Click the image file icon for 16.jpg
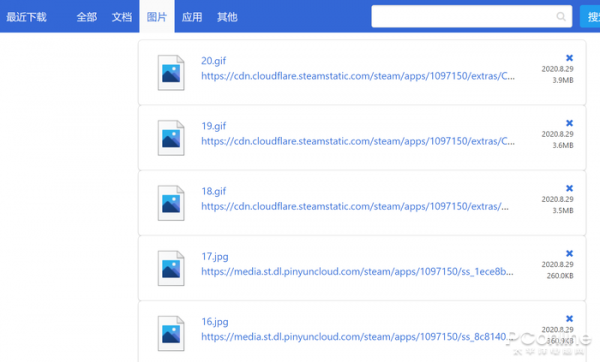 pyautogui.click(x=171, y=333)
